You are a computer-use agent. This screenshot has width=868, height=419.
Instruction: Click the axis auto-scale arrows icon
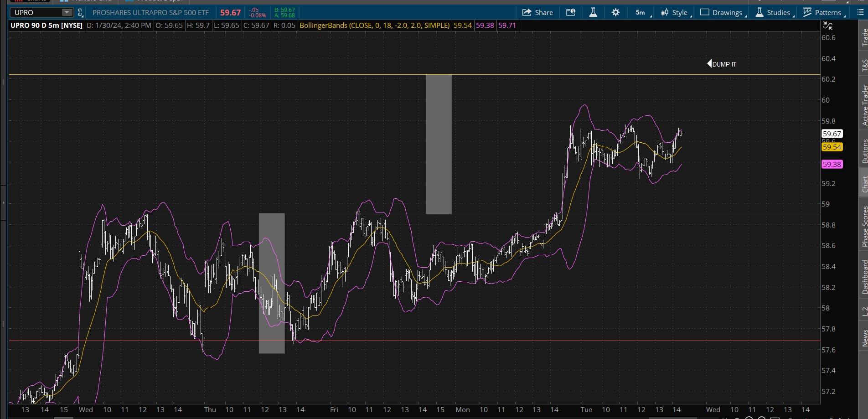coord(828,26)
